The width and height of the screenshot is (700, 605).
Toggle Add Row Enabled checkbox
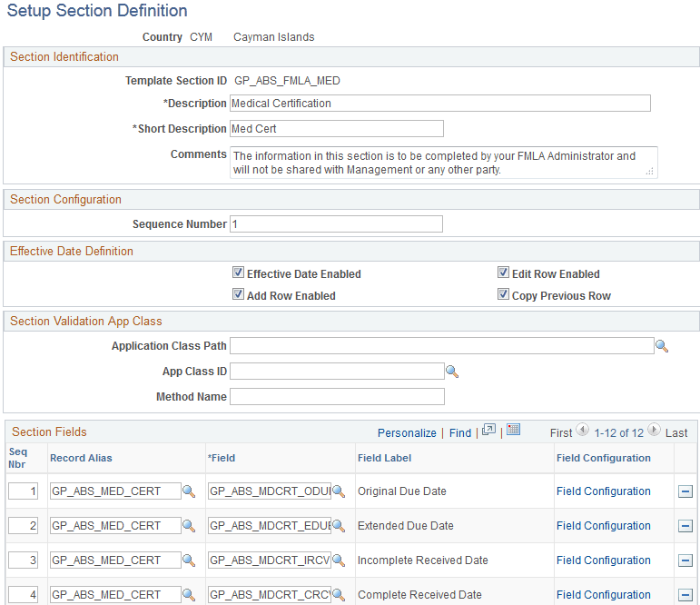pos(239,295)
